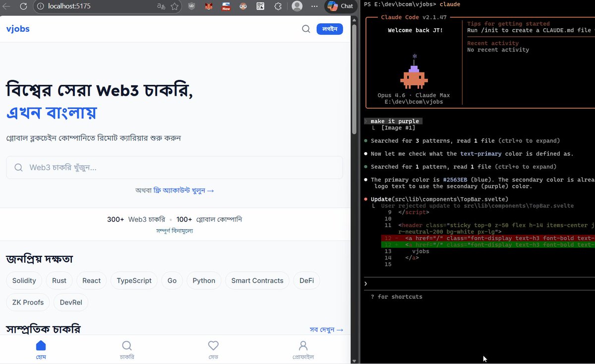Click the 100+ গ্লোবাল কোম্পানি stat

pos(209,219)
